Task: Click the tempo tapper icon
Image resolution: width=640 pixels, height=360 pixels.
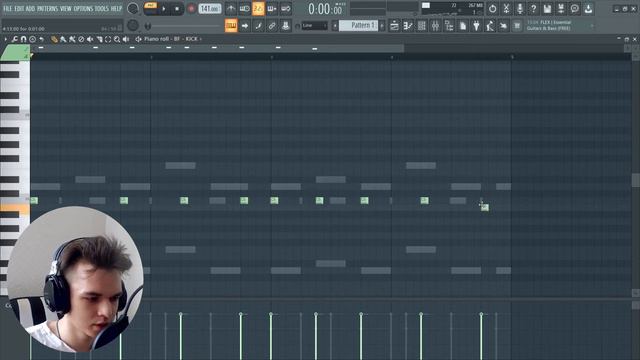Action: pyautogui.click(x=490, y=26)
